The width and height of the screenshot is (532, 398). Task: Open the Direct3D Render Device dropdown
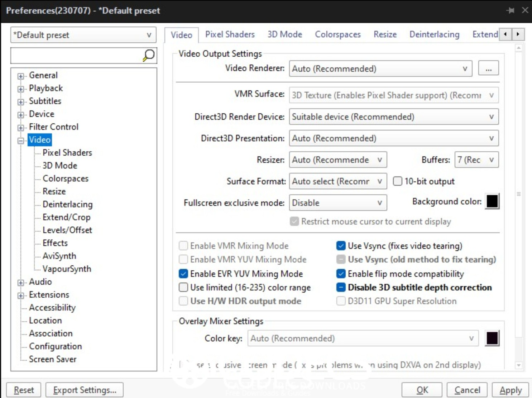394,117
